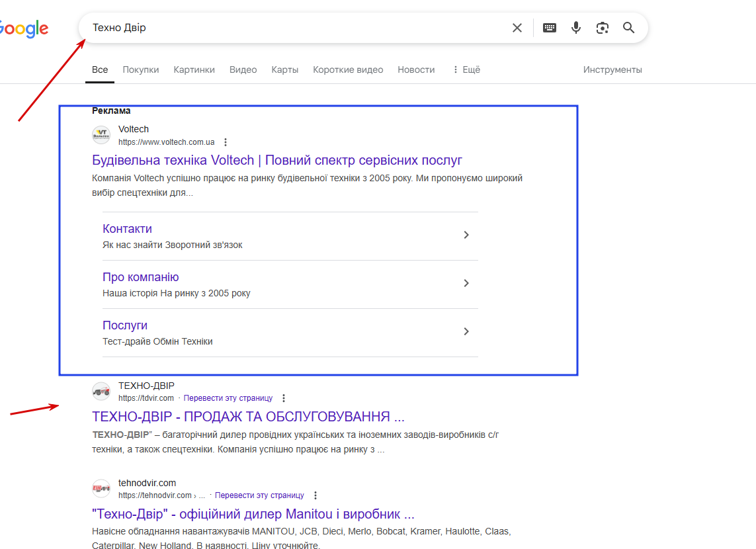This screenshot has width=756, height=549.
Task: Expand the Послуги sitelink chevron
Action: pyautogui.click(x=466, y=331)
